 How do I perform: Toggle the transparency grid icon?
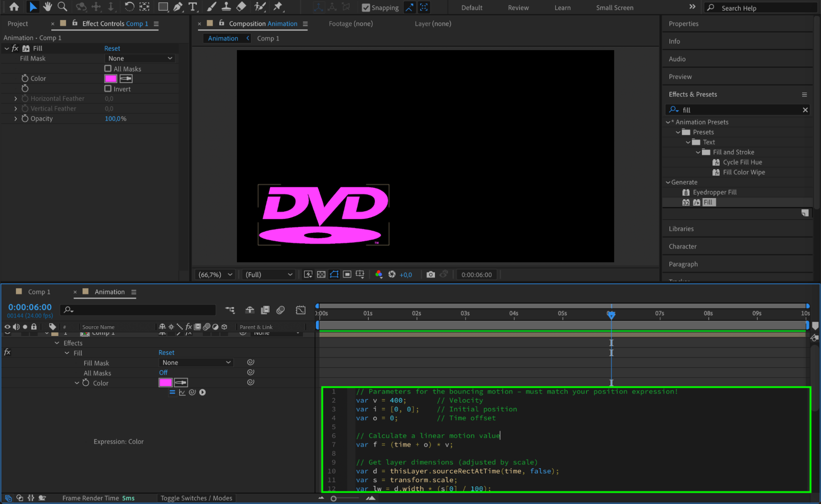[x=321, y=274]
